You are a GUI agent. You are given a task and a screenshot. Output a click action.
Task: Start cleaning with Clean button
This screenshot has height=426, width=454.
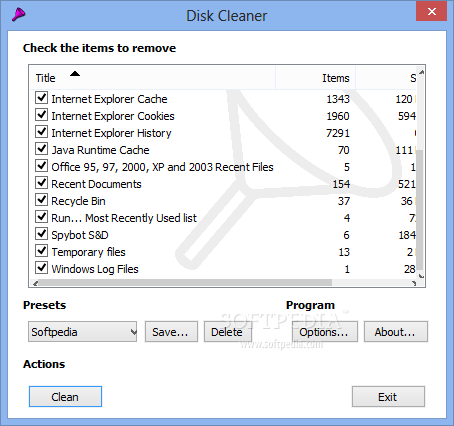point(65,397)
